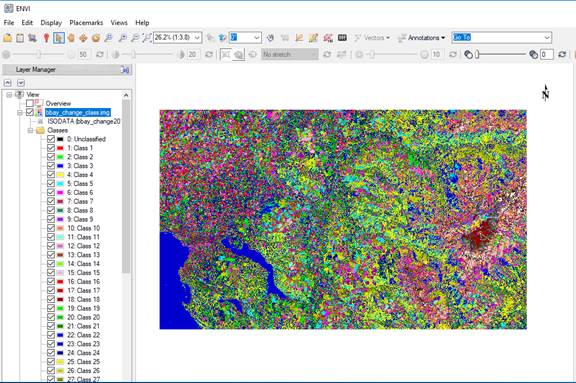Image resolution: width=576 pixels, height=383 pixels.
Task: Toggle the 3: Class 3 checkbox
Action: click(x=51, y=166)
